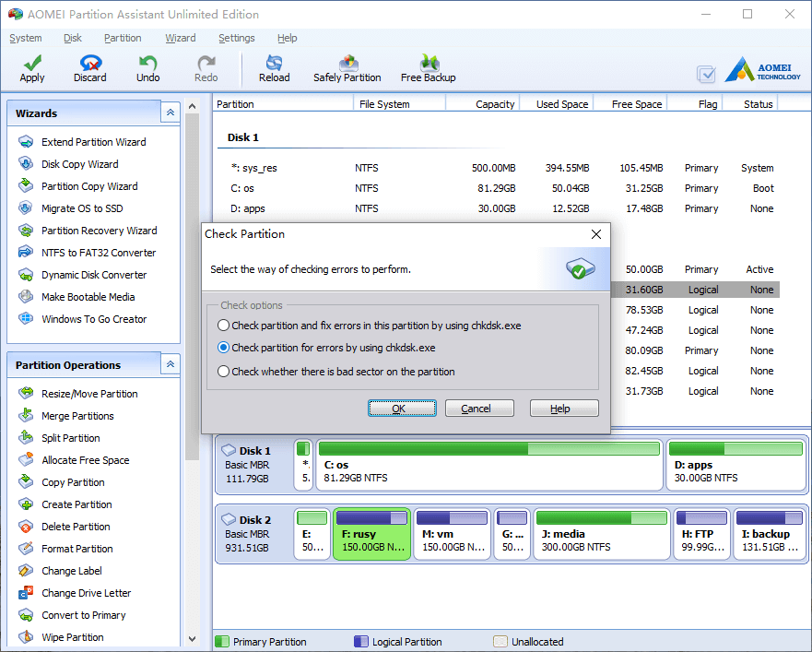This screenshot has height=652, width=812.
Task: Close the Check Partition dialog
Action: [x=596, y=234]
